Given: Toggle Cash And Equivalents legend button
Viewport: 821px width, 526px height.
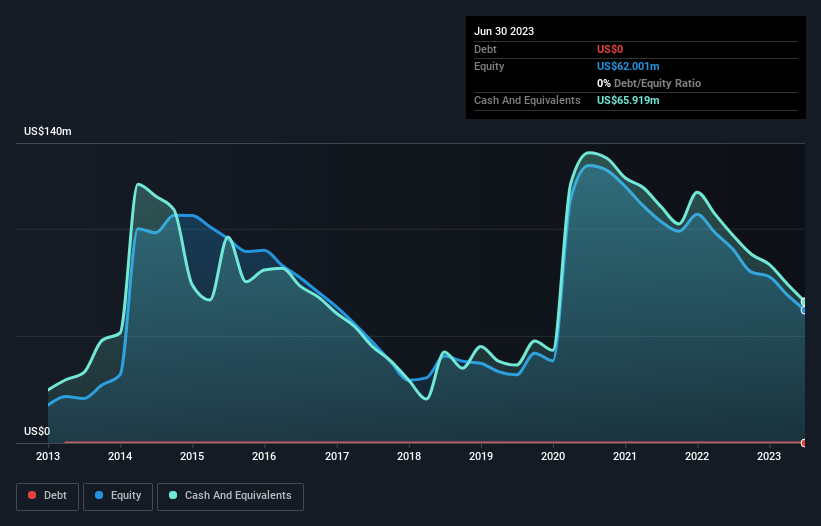Looking at the screenshot, I should (230, 496).
